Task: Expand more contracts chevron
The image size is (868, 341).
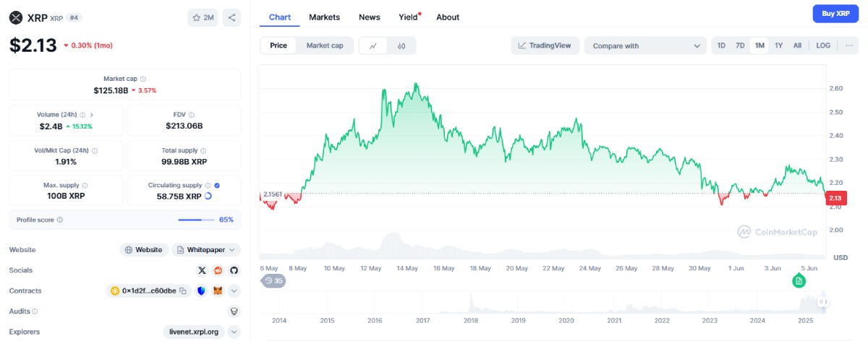Action: click(234, 290)
